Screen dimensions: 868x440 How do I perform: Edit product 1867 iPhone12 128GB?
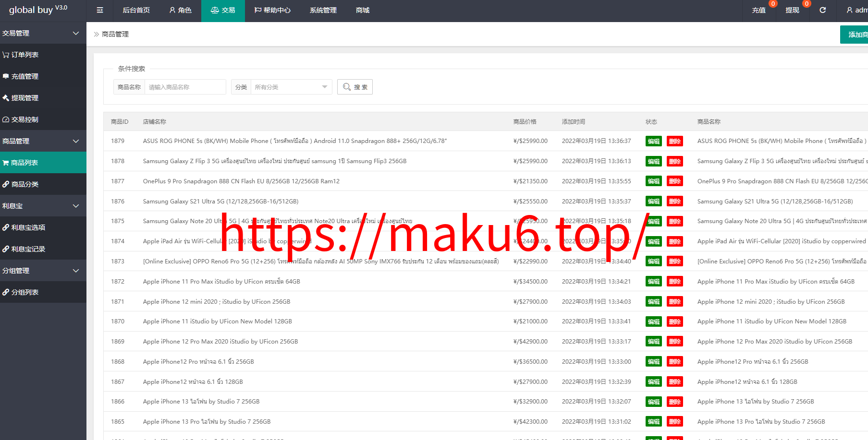tap(654, 382)
